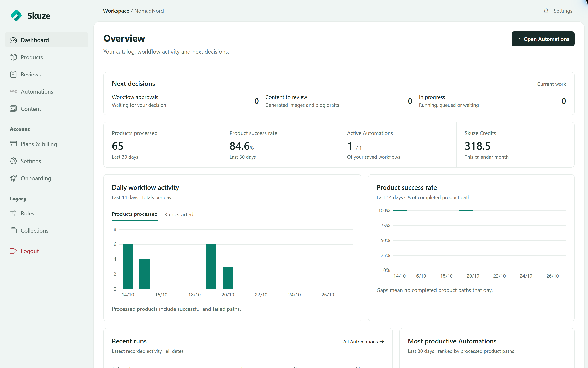Click Settings in the top bar
The height and width of the screenshot is (368, 588).
(x=563, y=11)
